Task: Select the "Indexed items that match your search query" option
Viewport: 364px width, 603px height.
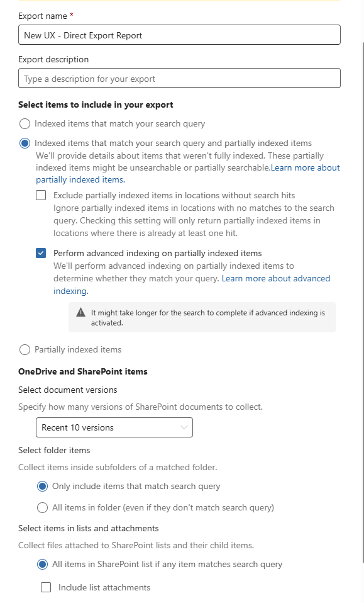Action: (25, 123)
